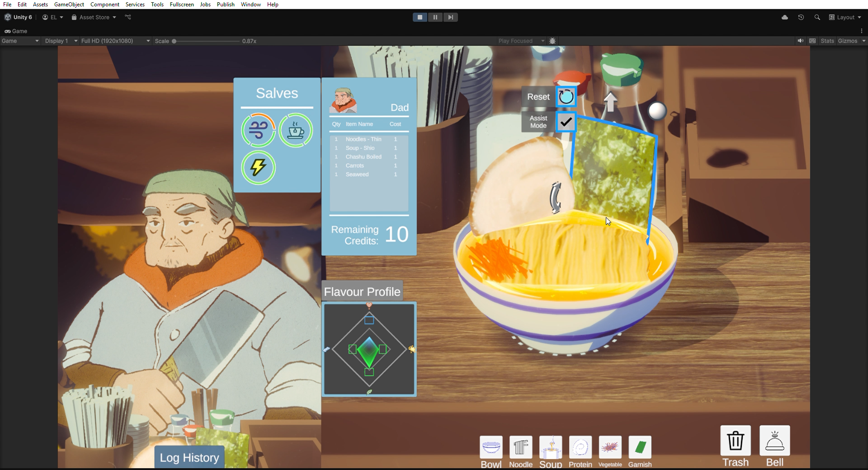Activate the lightning bolt salve
The image size is (868, 470).
pyautogui.click(x=258, y=168)
